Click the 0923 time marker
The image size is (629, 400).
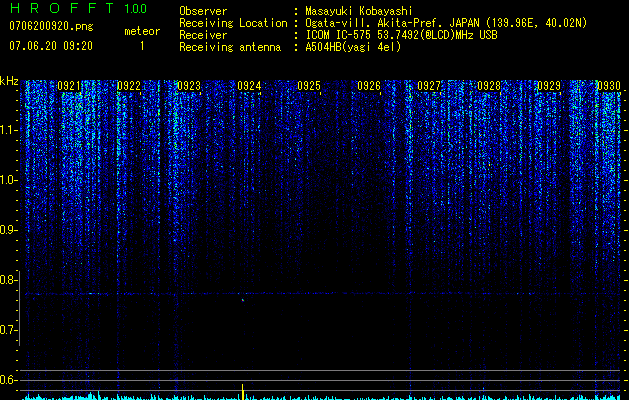(189, 86)
